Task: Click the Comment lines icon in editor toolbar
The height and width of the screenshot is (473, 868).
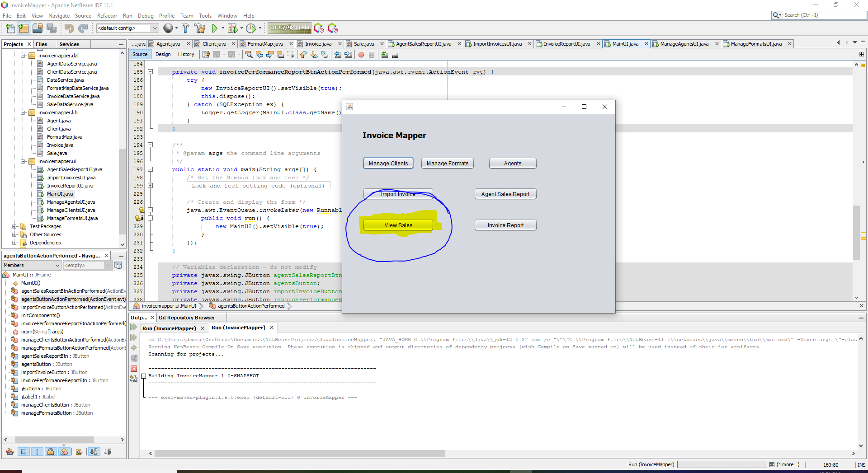Action: (384, 55)
